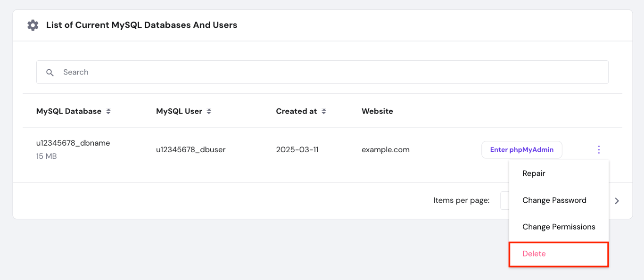Choose Delete from the actions menu
This screenshot has height=280, width=644.
(533, 254)
